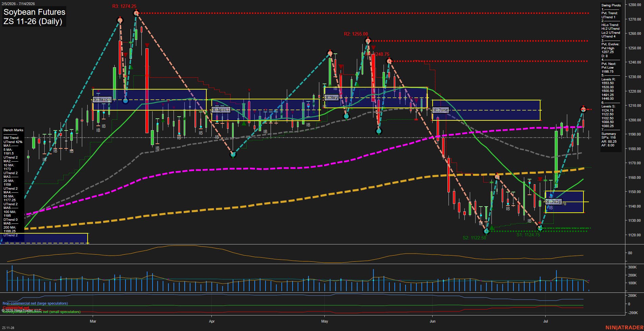Click the green S1: 1124.75 support label
This screenshot has width=644, height=331.
coord(528,235)
